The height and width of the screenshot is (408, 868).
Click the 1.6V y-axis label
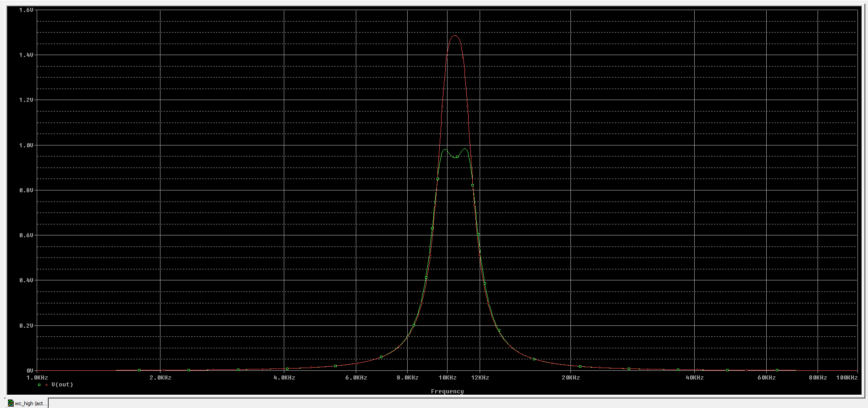pyautogui.click(x=26, y=10)
